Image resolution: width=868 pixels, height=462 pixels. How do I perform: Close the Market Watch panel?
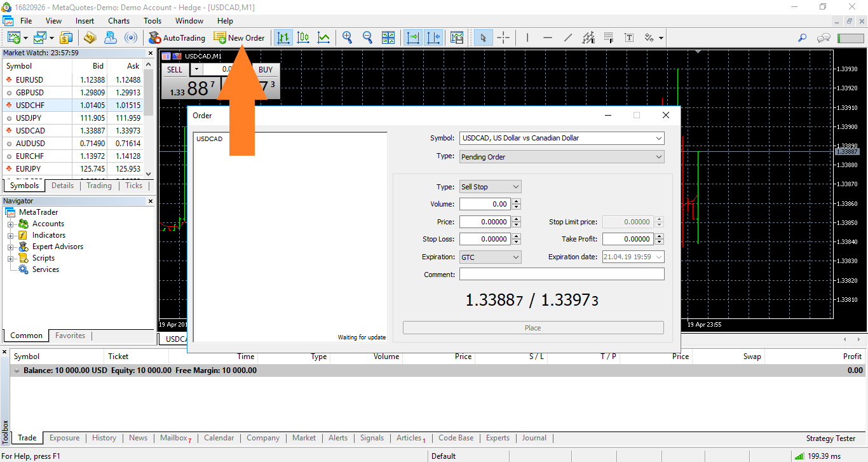tap(151, 53)
